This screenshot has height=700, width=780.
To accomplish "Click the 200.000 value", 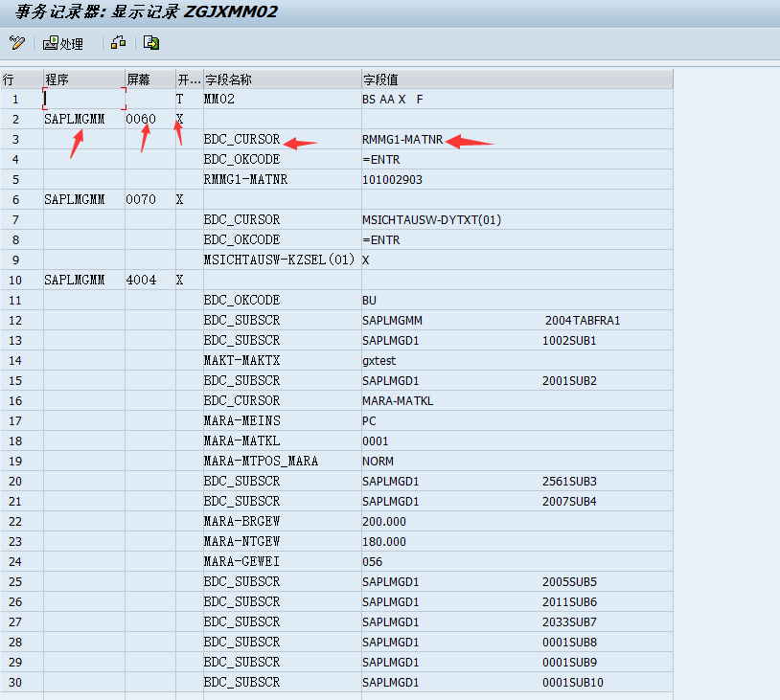I will point(384,522).
